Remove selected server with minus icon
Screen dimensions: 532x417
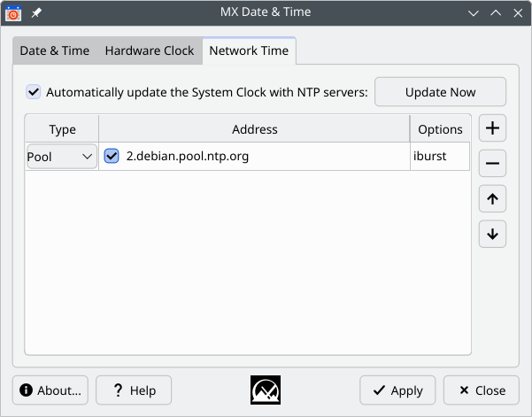(492, 163)
